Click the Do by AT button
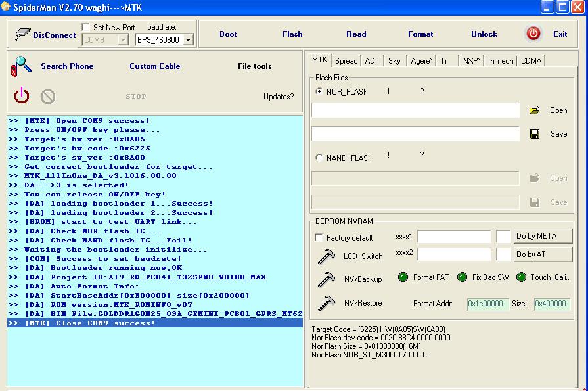 click(543, 254)
